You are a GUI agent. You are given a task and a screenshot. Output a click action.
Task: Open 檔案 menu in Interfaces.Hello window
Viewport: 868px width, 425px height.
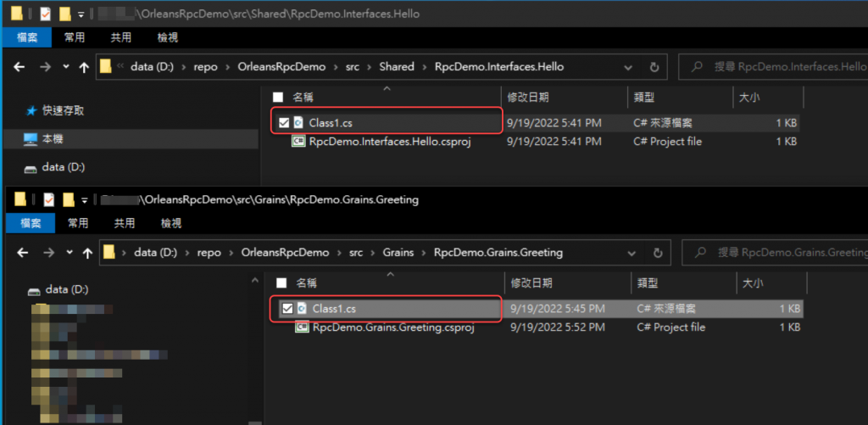[27, 37]
